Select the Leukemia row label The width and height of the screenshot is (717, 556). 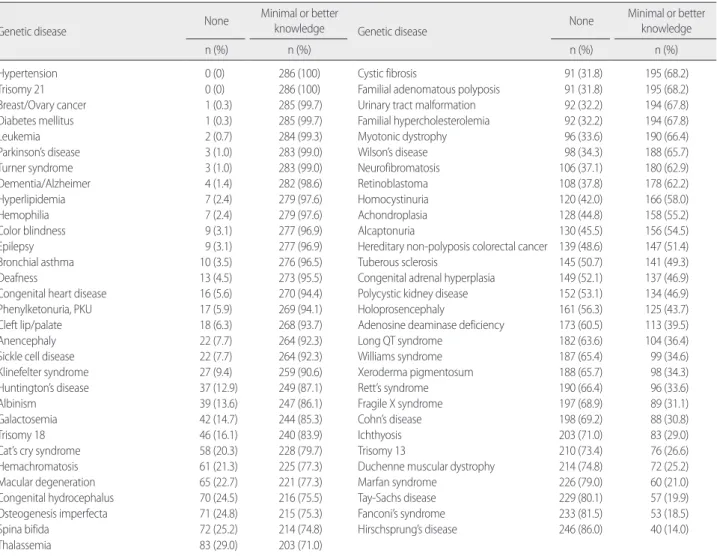20,136
